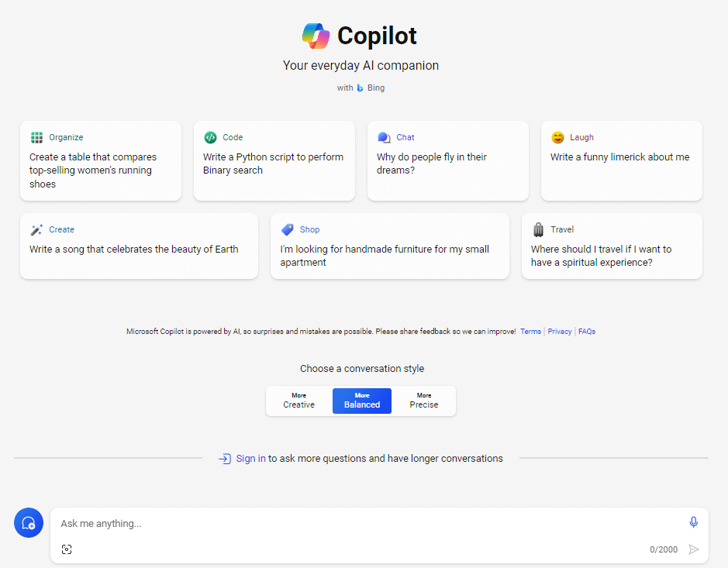Click the Travel luggage icon
The image size is (728, 568).
(539, 229)
